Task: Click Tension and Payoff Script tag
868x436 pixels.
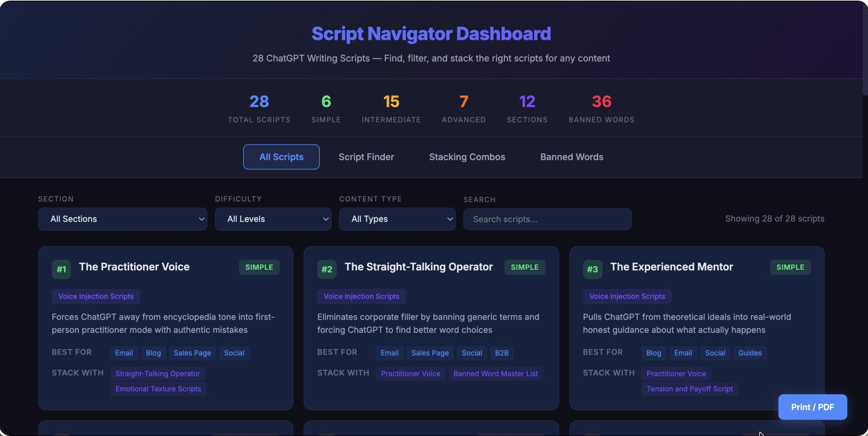Action: point(689,389)
